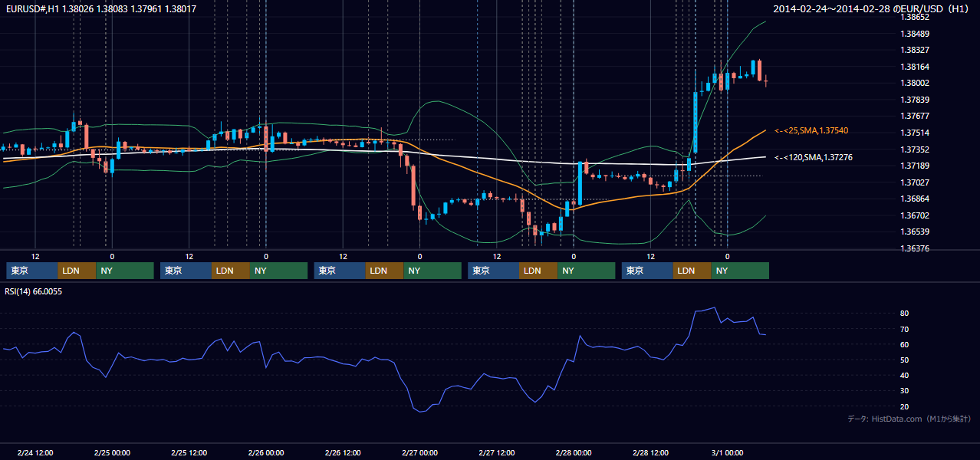Click price axis label 1.36702
980x460 pixels.
[x=914, y=215]
